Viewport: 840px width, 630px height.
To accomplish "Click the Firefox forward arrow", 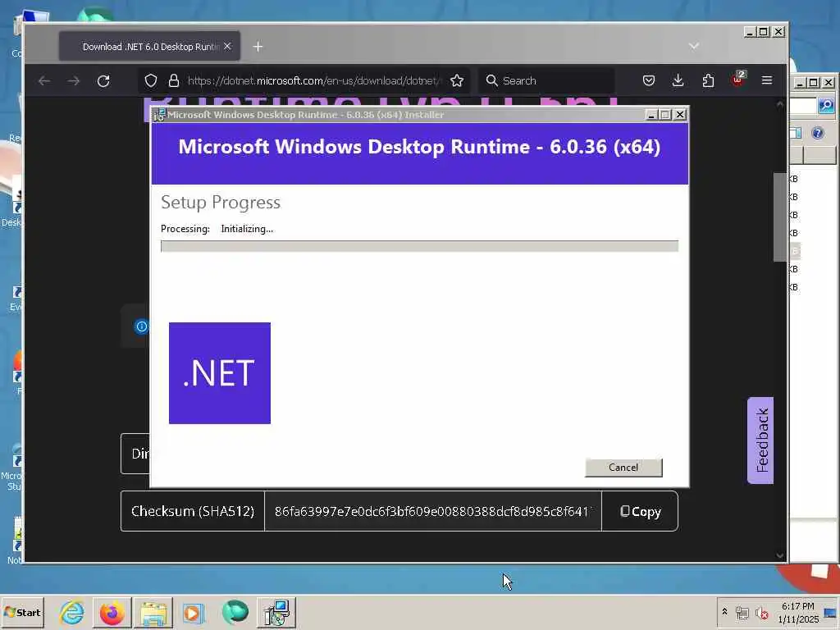I will tap(74, 81).
